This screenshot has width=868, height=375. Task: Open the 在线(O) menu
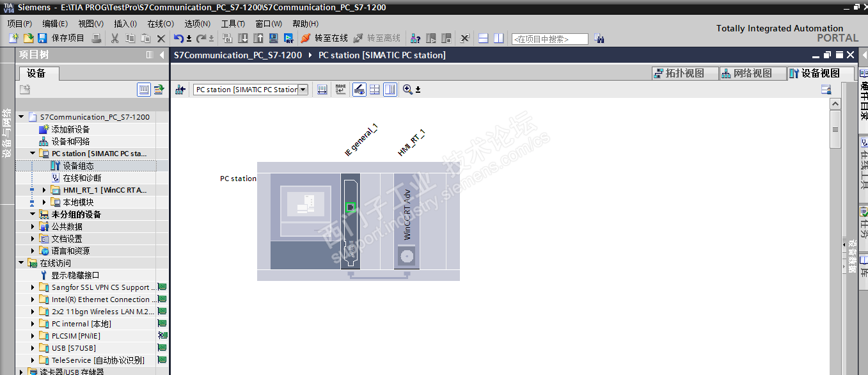161,24
